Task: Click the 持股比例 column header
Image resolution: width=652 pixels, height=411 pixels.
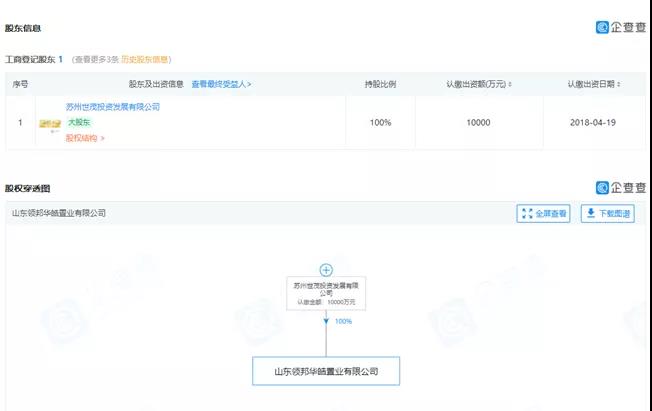Action: click(x=380, y=84)
